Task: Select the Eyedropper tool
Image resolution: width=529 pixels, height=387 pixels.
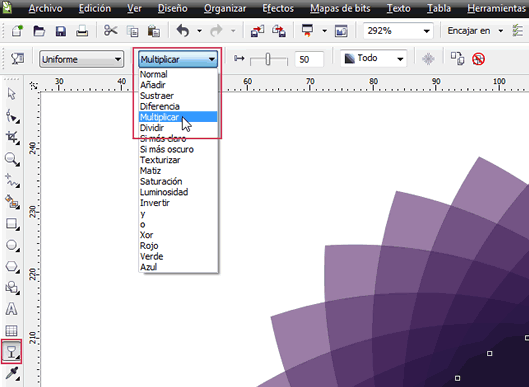Action: tap(12, 374)
